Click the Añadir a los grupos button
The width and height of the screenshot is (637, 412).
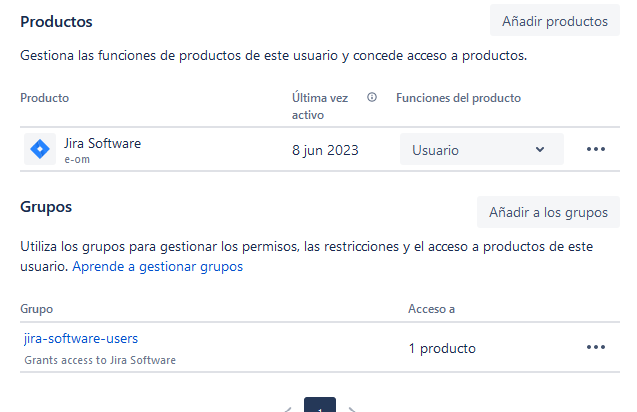click(x=548, y=212)
